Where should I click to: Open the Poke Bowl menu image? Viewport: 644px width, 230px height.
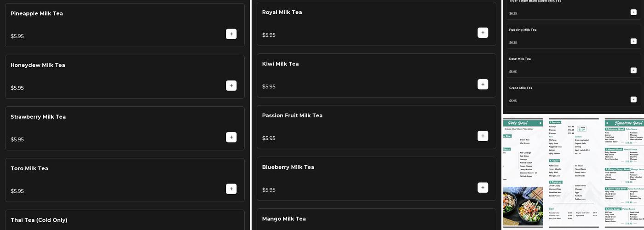coord(573,171)
